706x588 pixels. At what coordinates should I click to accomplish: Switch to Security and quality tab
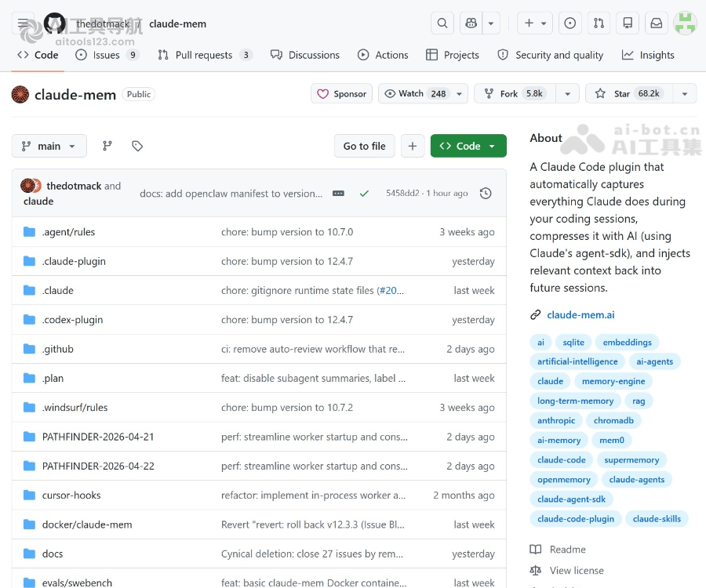[x=550, y=55]
